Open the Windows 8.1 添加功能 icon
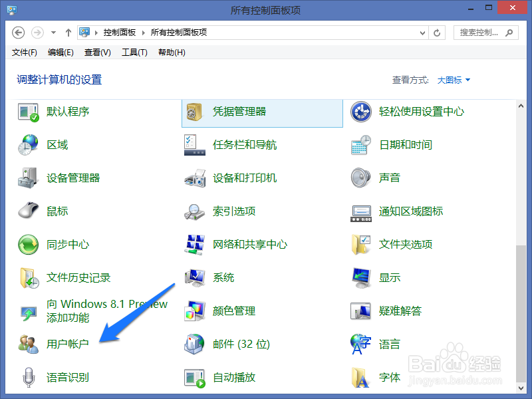Screen dimensions: 532x399 coord(28,313)
